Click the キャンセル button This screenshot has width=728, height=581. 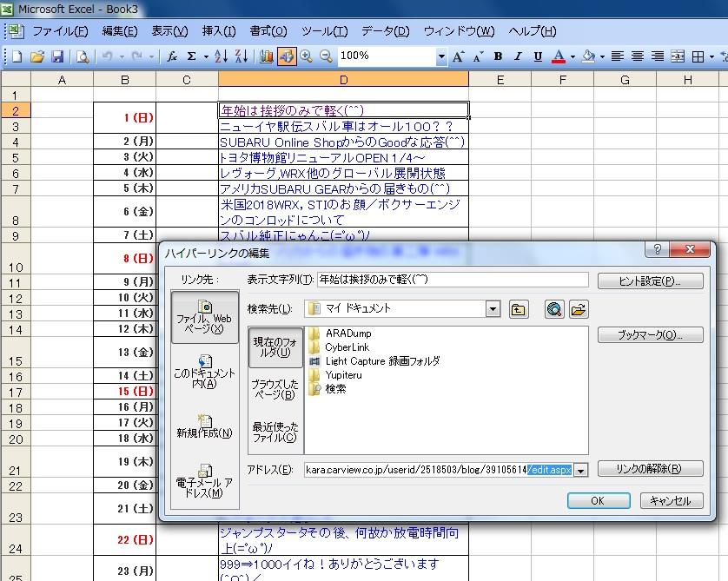[672, 501]
